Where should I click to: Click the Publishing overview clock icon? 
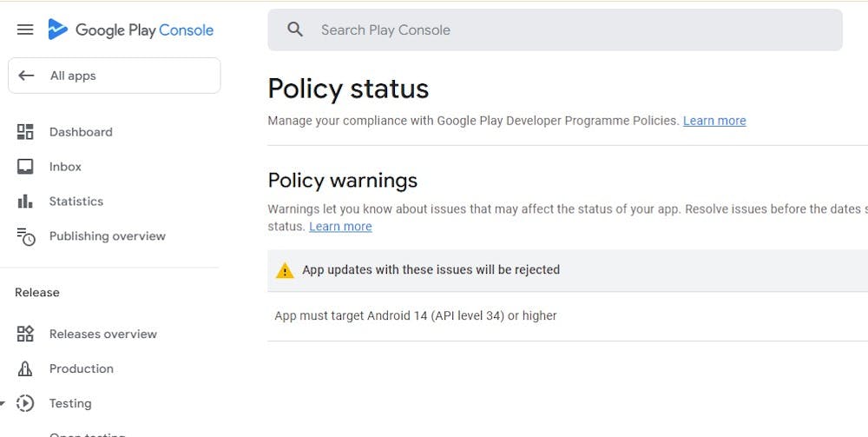click(x=25, y=236)
